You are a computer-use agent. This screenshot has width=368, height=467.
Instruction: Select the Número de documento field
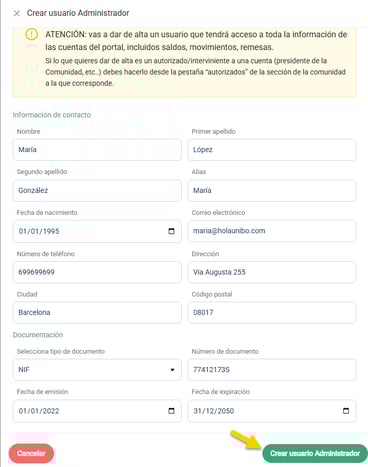272,370
